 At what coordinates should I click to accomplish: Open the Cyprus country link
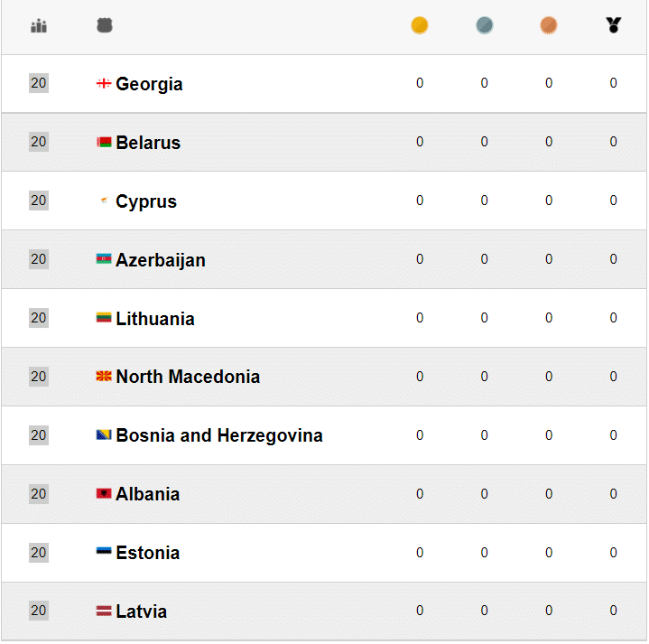click(146, 201)
